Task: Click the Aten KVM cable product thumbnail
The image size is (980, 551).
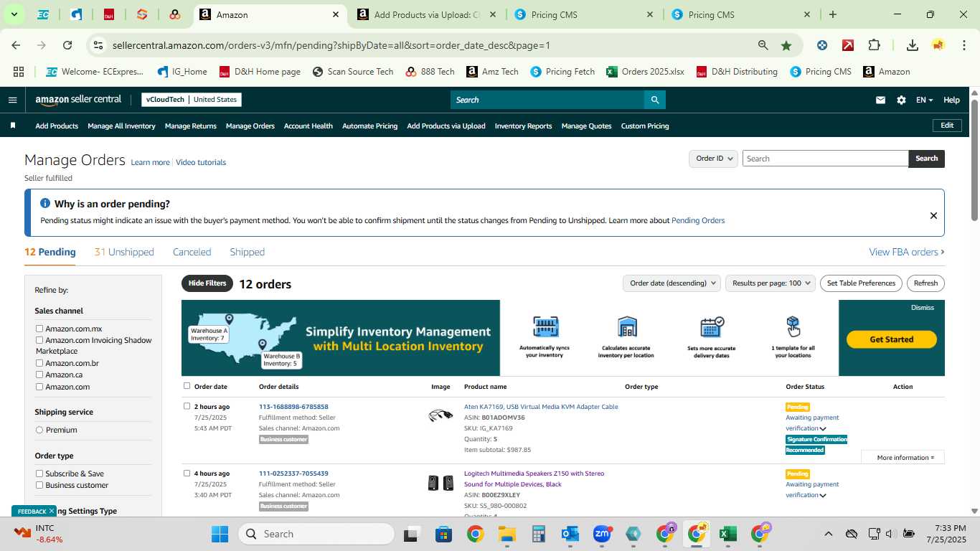Action: click(x=440, y=415)
